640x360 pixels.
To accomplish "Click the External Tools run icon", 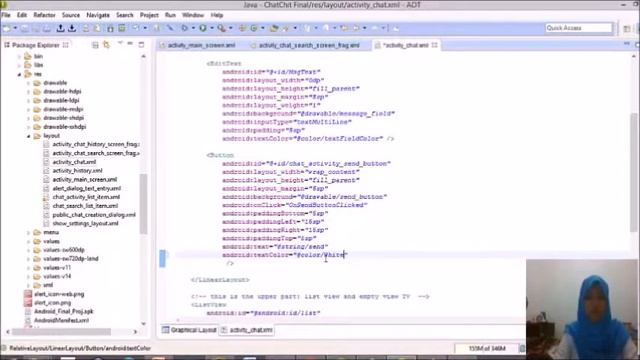I will coord(221,28).
